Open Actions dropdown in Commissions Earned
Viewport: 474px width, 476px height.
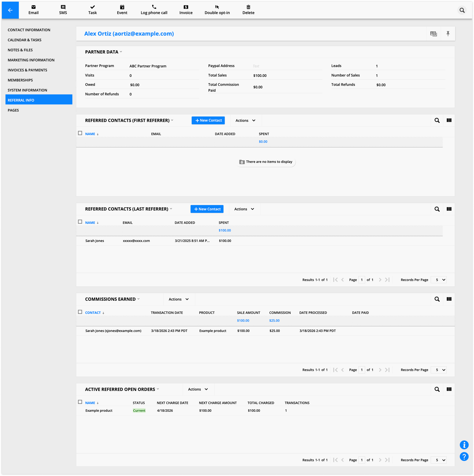(179, 299)
